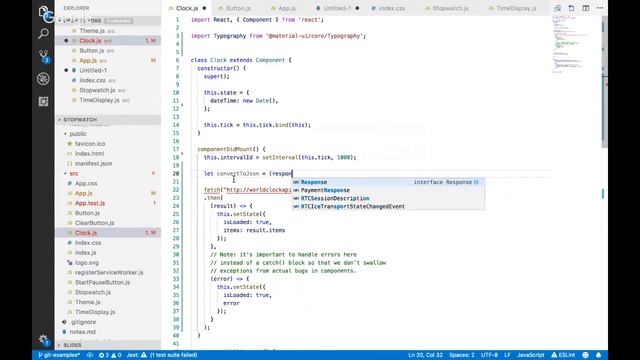Switch to the Untitled-1 editor tab
The image size is (640, 360).
point(337,8)
